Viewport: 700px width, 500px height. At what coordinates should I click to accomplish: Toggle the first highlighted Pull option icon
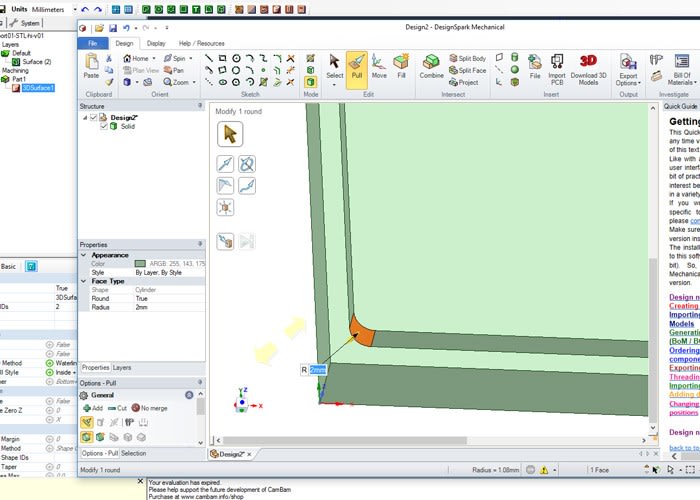point(87,422)
